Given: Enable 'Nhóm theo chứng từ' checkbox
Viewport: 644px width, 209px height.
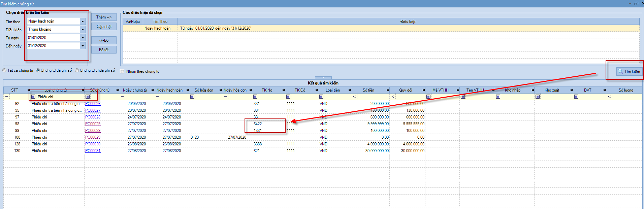Looking at the screenshot, I should click(x=122, y=71).
